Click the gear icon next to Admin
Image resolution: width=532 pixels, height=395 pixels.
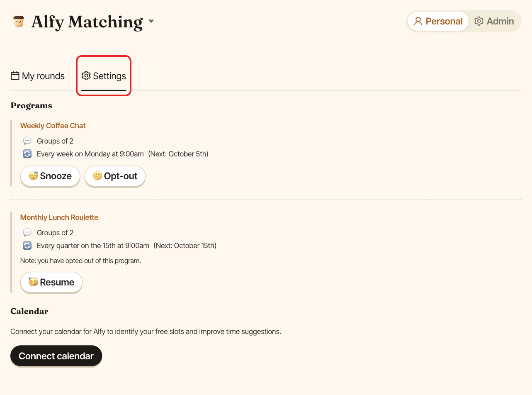pos(479,21)
